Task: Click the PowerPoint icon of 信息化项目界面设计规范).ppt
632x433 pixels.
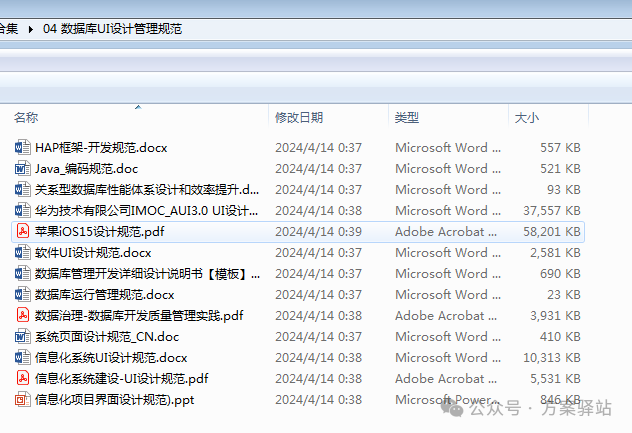Action: tap(23, 400)
